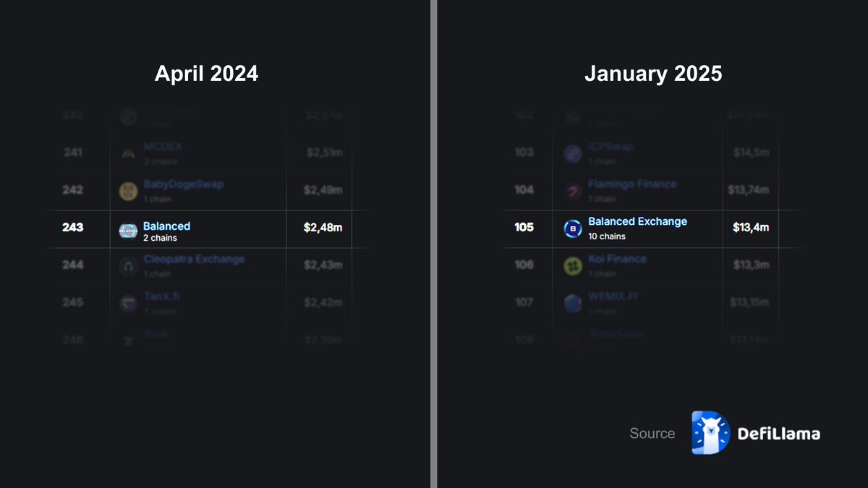Image resolution: width=868 pixels, height=488 pixels.
Task: Click the BabyDogeSwap protocol icon
Action: 128,191
